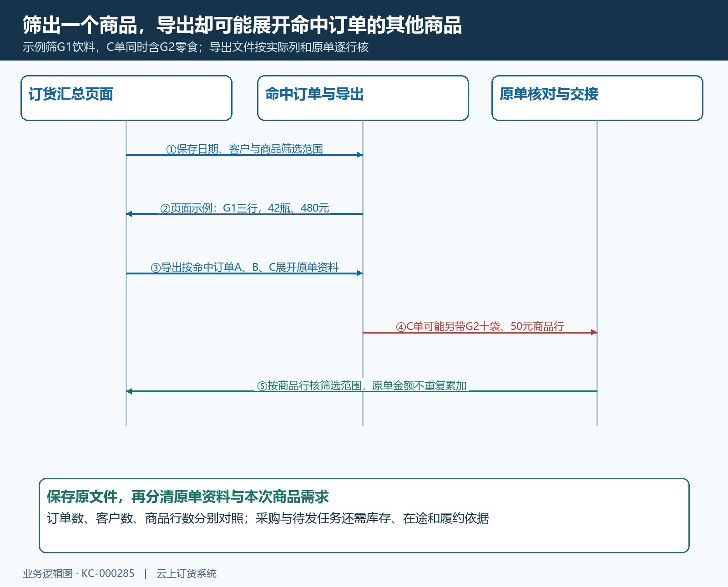The image size is (728, 587).
Task: Click footer text 业务逻辑图 · KC-000285
Action: 79,574
